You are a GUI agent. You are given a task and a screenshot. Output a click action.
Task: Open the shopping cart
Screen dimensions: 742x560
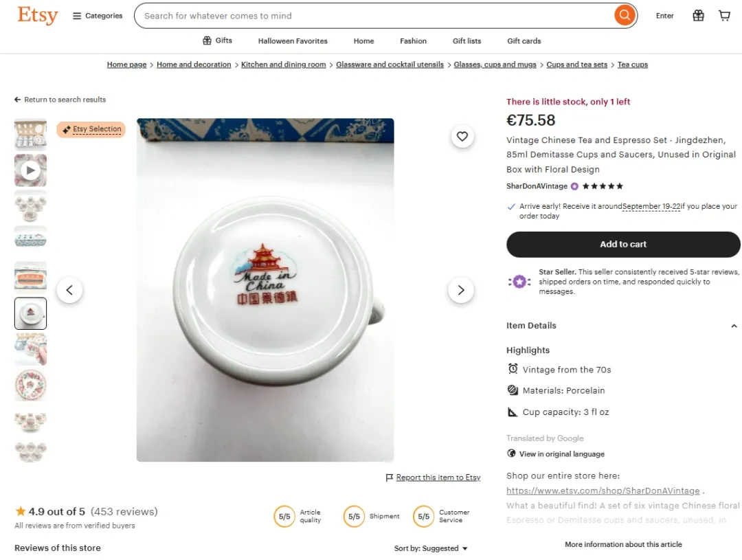[x=724, y=15]
